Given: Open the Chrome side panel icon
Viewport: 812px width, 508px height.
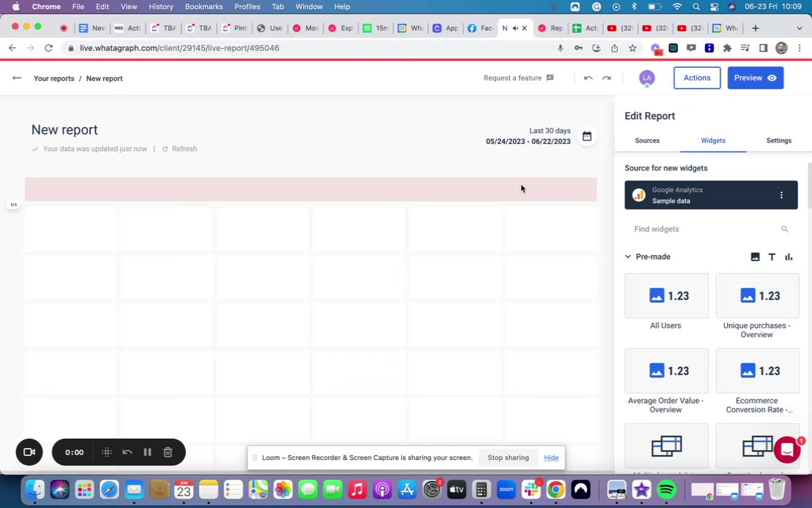Looking at the screenshot, I should [x=763, y=48].
